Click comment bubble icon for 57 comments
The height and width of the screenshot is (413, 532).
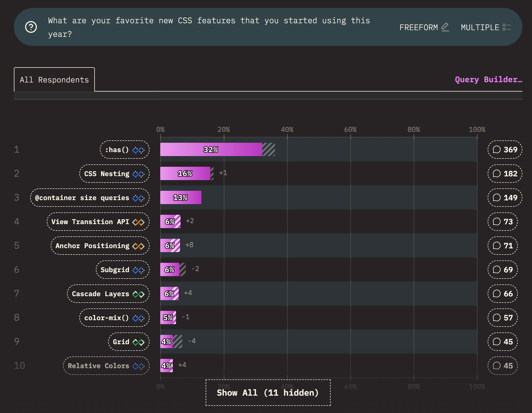[x=496, y=317]
